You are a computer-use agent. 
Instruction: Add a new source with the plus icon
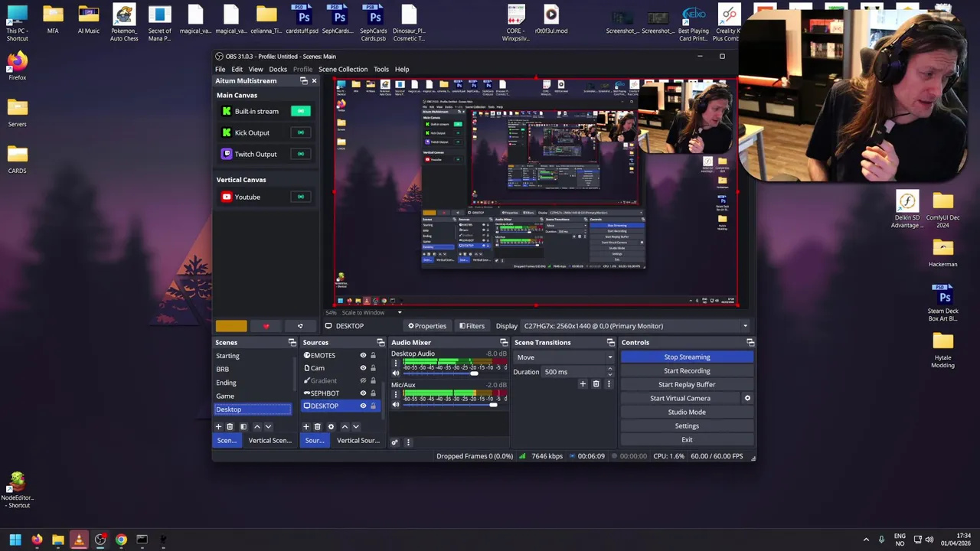click(x=306, y=426)
